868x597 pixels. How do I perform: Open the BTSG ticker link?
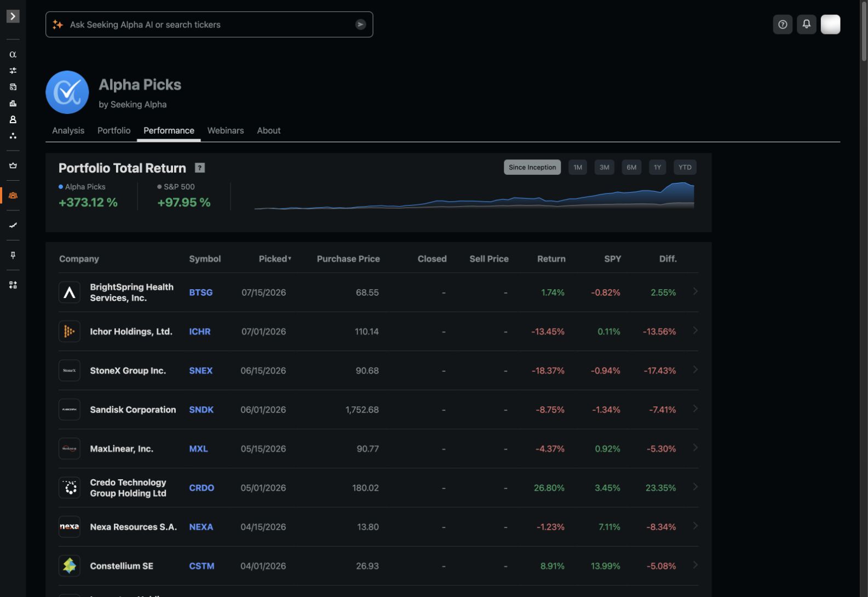pyautogui.click(x=201, y=292)
